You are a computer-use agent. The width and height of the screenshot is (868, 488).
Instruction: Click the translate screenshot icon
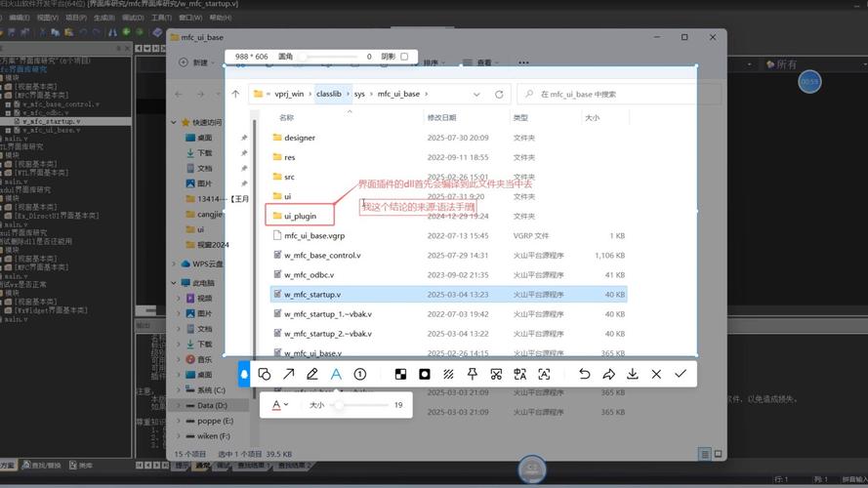tap(519, 375)
